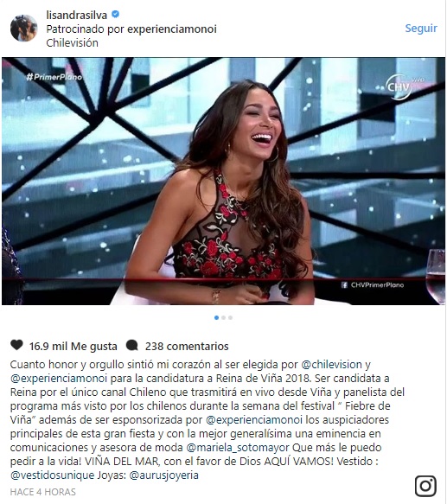Click the Facebook icon beside CHVPrimerPlano
447x504 pixels.
[344, 285]
